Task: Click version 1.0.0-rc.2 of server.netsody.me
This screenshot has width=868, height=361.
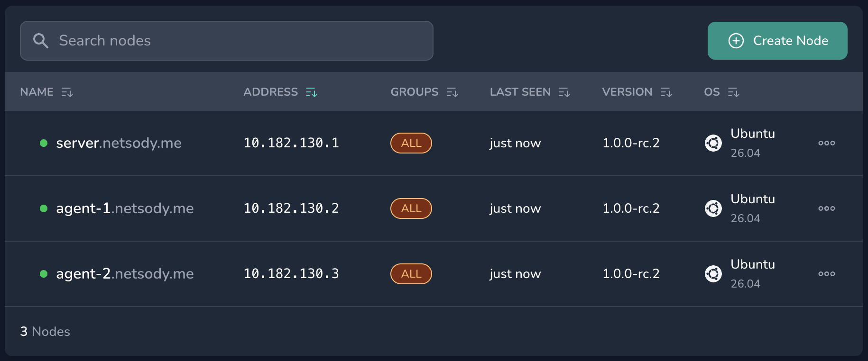Action: pos(631,143)
